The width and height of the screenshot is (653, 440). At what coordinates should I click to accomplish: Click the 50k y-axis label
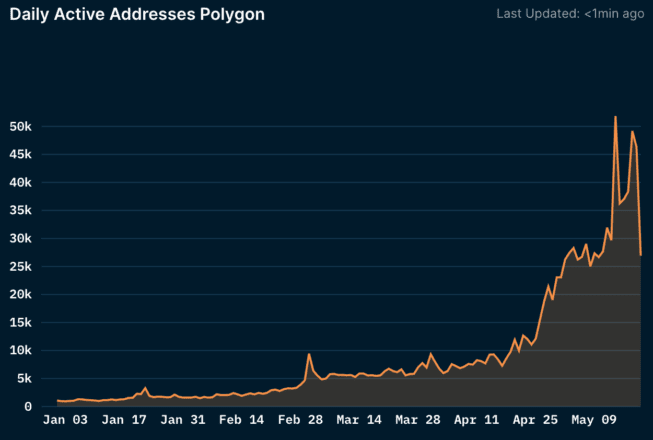20,127
